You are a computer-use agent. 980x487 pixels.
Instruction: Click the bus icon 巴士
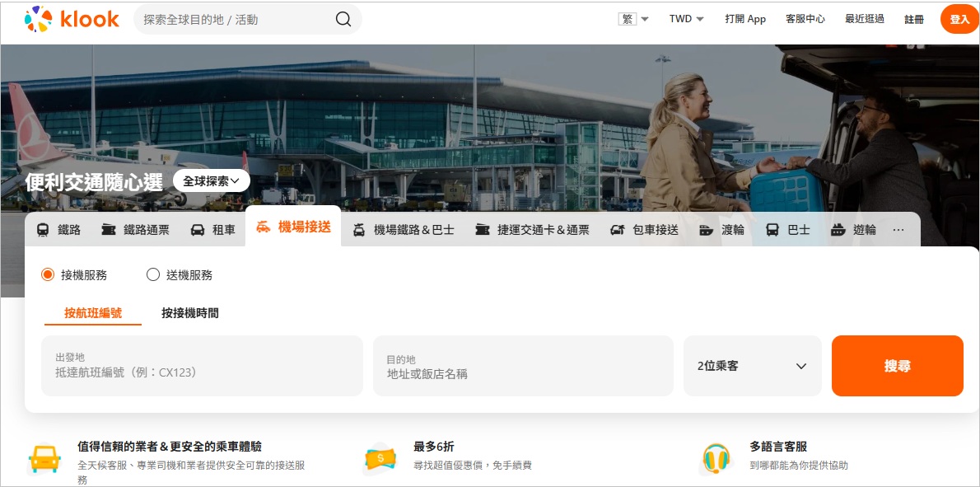click(772, 230)
